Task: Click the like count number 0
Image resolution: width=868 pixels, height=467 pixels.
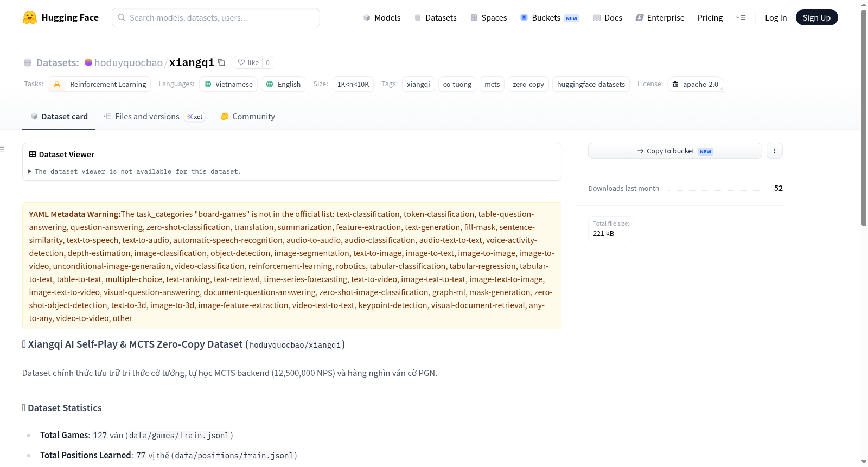Action: point(267,62)
